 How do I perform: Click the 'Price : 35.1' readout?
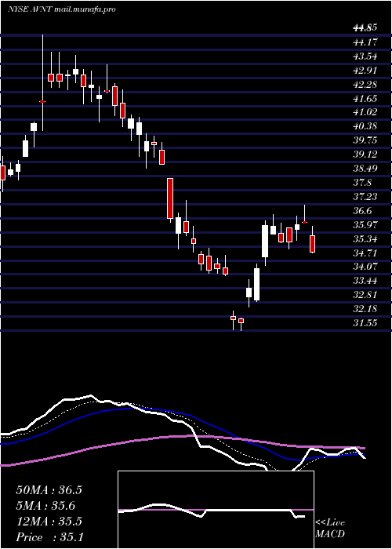49,537
